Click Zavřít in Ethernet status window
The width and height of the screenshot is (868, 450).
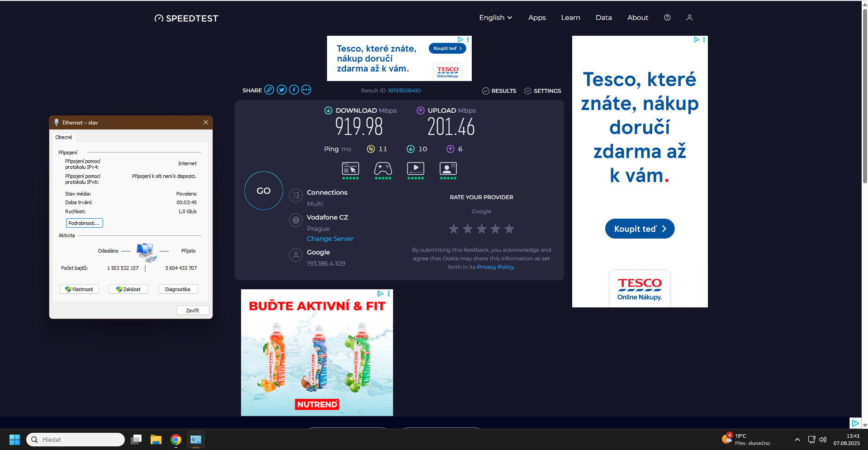[x=193, y=311]
